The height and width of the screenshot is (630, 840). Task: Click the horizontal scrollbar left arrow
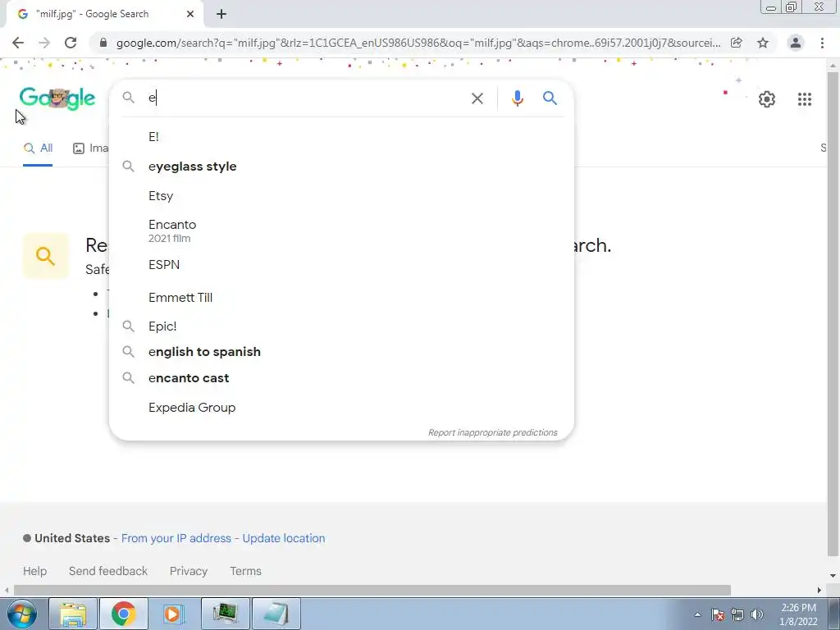7,590
